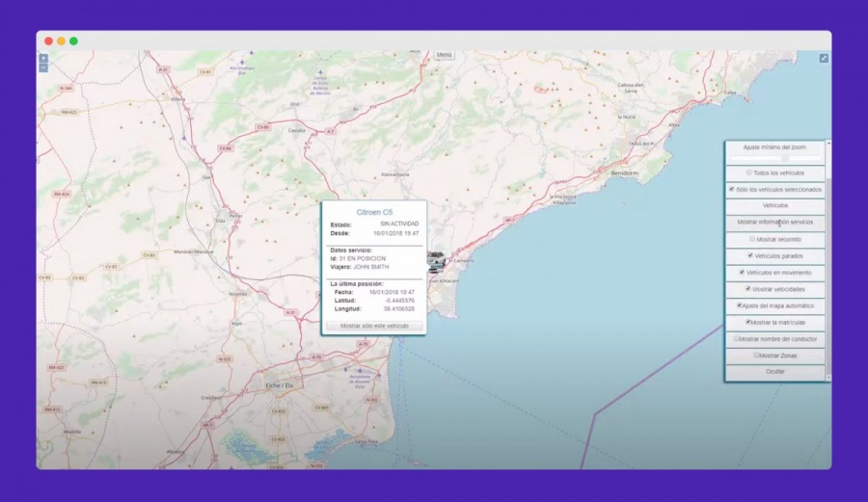The image size is (868, 502).
Task: Click the options panel vertical scrollbar
Action: pos(828,260)
